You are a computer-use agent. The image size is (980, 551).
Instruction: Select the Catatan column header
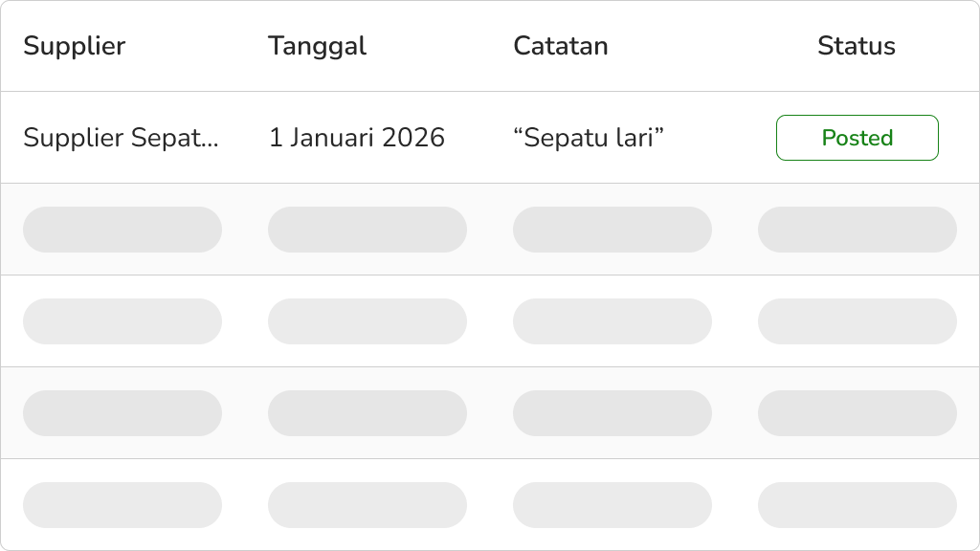pyautogui.click(x=561, y=46)
